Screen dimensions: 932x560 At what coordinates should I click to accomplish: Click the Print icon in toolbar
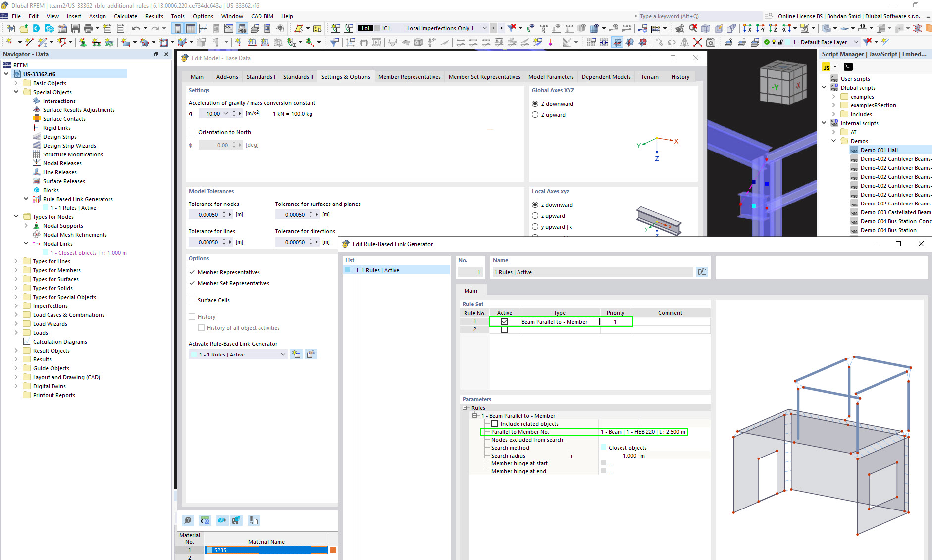(x=88, y=28)
